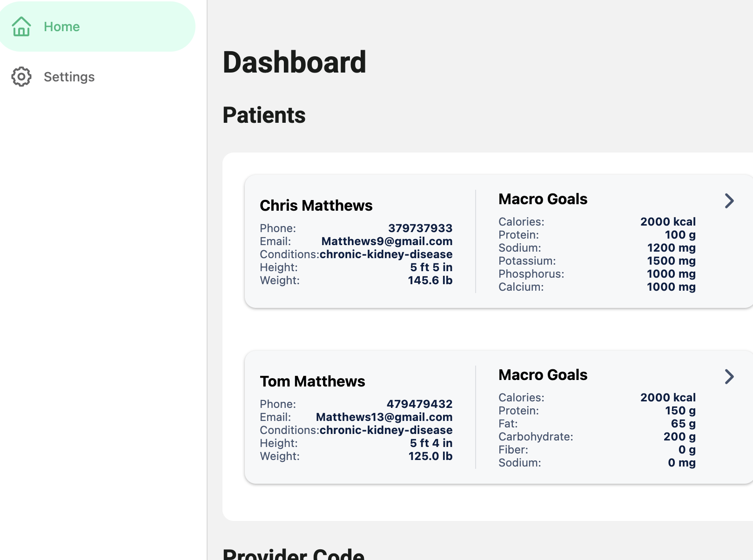
Task: Click the Settings gear icon
Action: pos(21,77)
